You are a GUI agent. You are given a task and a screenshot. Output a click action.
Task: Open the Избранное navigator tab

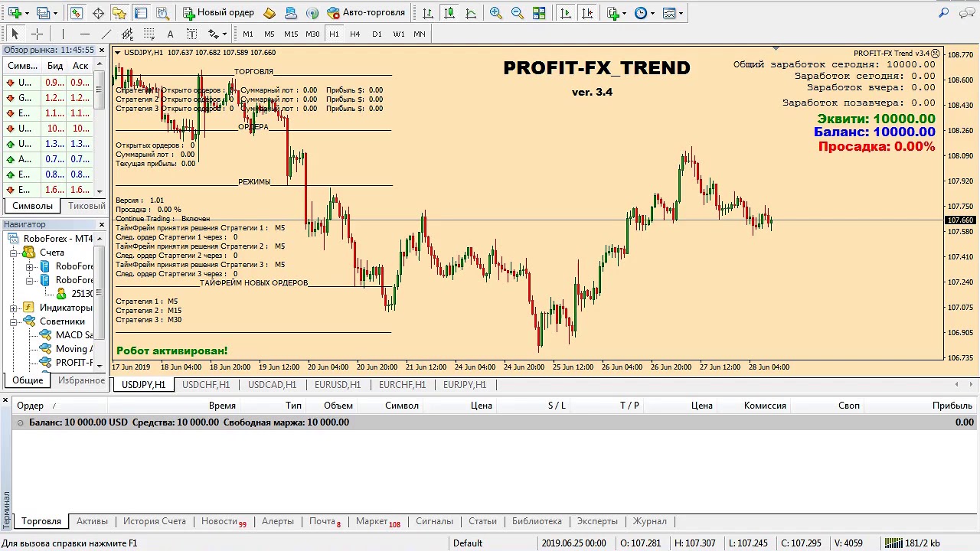pos(80,380)
